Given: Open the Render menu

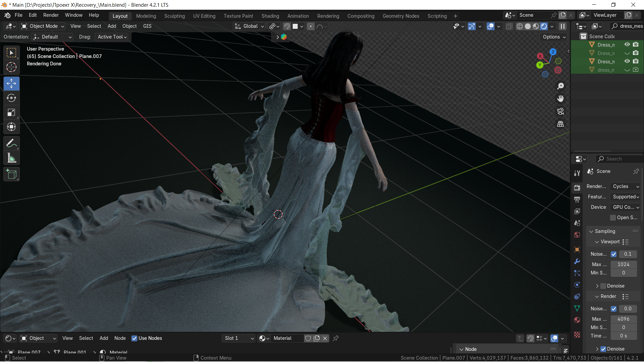Looking at the screenshot, I should coord(51,15).
